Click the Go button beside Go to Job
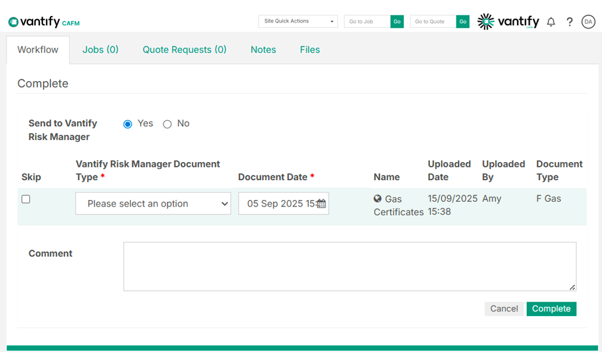 (x=397, y=22)
